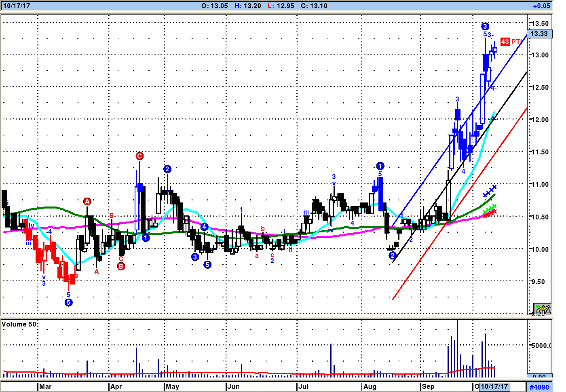Select the red circled C wave marker
This screenshot has height=392, width=566.
(x=139, y=156)
